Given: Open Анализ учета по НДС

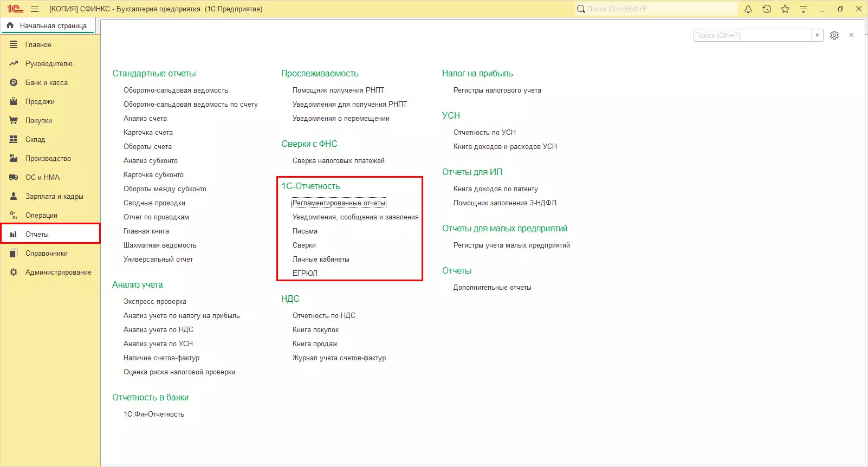Looking at the screenshot, I should (x=158, y=330).
